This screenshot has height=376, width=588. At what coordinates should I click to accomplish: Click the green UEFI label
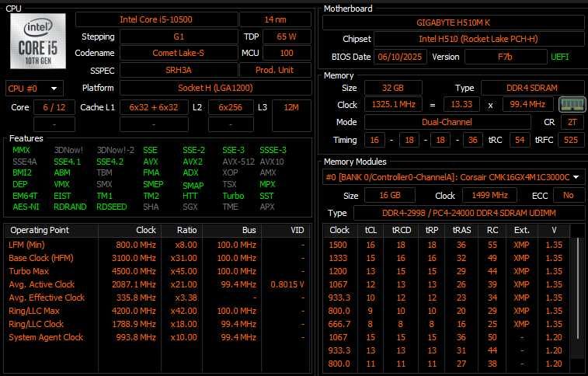tap(560, 57)
